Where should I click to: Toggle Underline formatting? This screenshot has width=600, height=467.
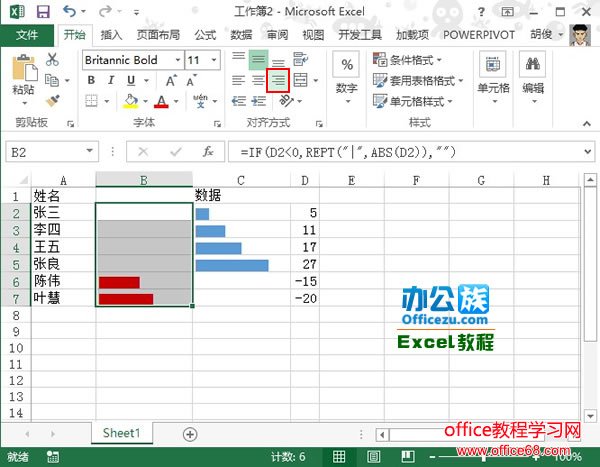click(x=131, y=80)
